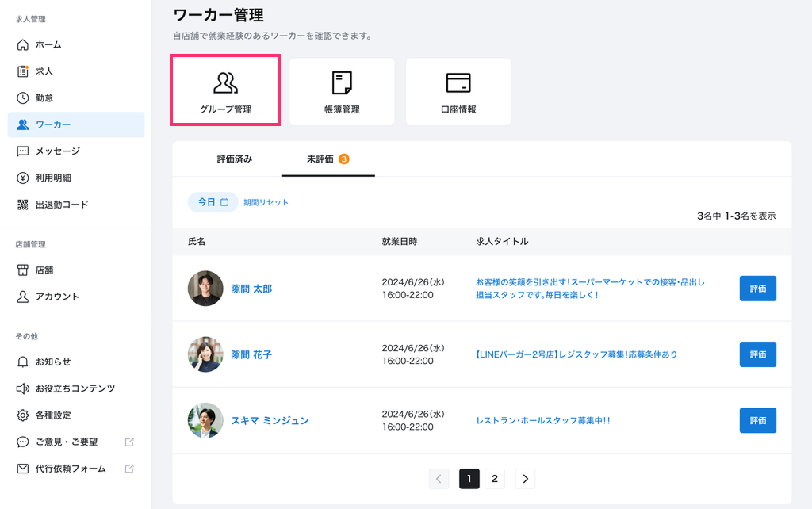
Task: Open the 口座情報 account info card
Action: [458, 91]
